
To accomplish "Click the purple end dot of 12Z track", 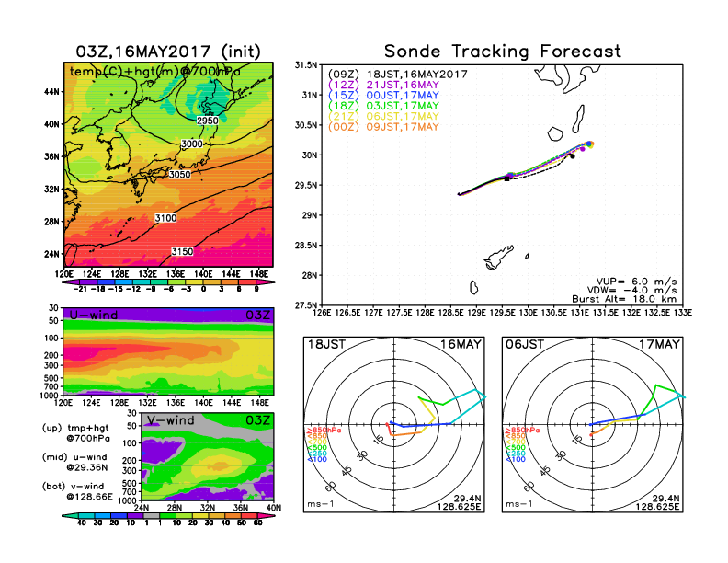I will [582, 149].
